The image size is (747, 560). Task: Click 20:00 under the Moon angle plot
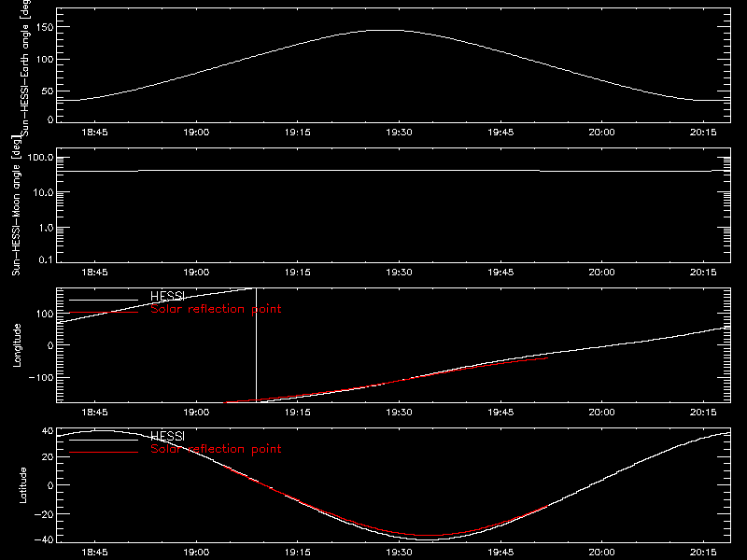click(x=601, y=273)
